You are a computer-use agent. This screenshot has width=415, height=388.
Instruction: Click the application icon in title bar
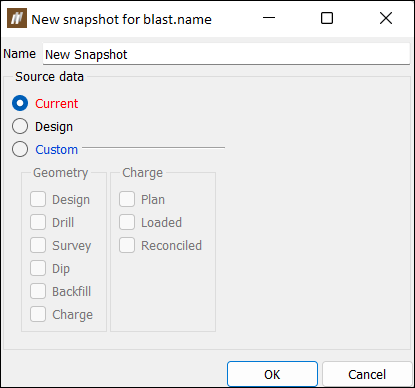17,19
